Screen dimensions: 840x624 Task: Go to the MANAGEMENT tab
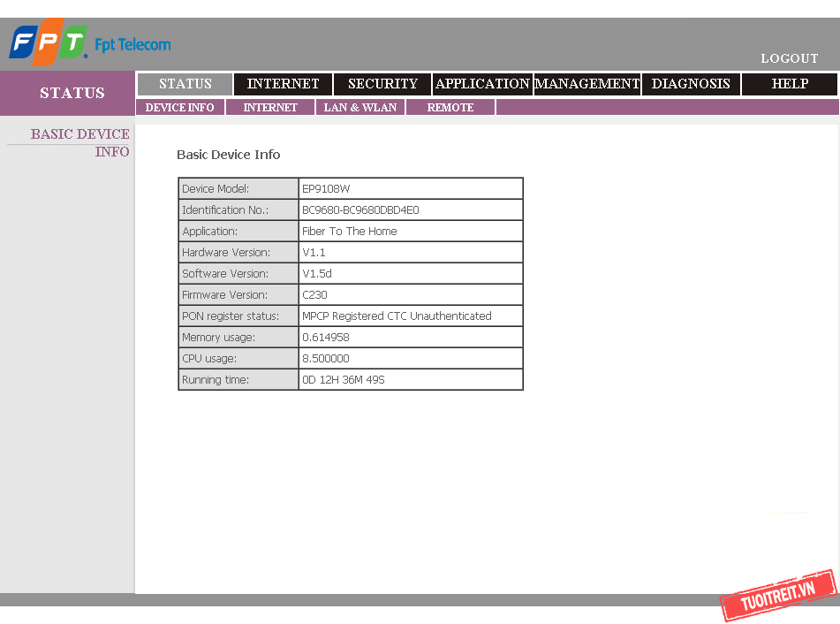[x=587, y=84]
